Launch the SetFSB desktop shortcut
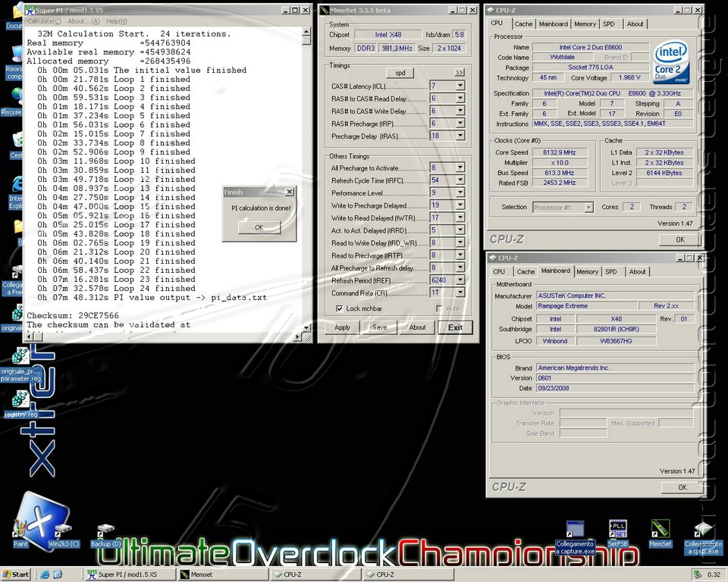 coord(617,533)
